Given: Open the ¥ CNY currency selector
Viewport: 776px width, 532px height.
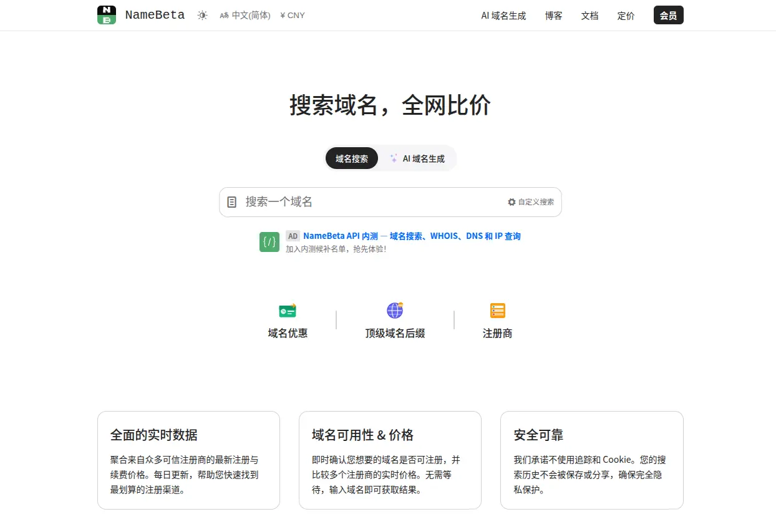Looking at the screenshot, I should pyautogui.click(x=293, y=15).
